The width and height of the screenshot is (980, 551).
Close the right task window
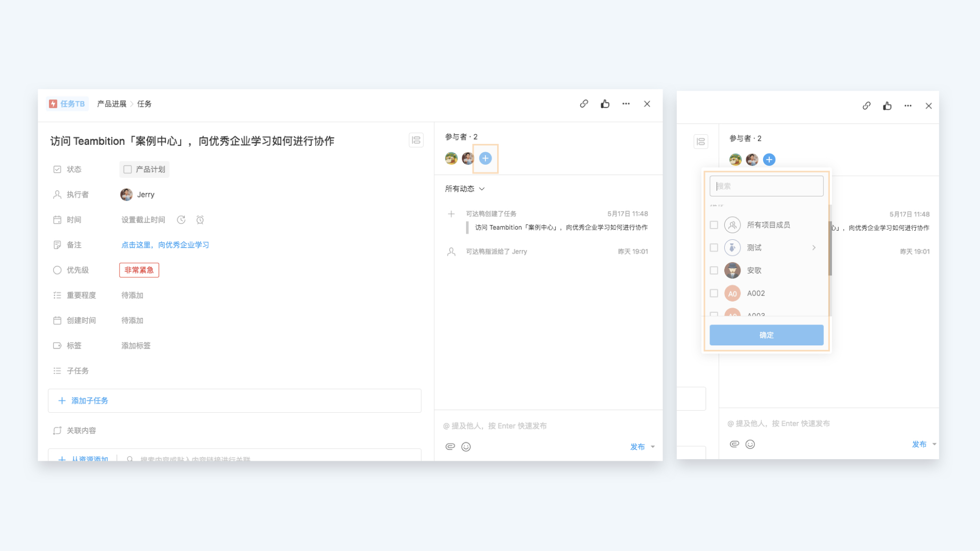pos(928,106)
